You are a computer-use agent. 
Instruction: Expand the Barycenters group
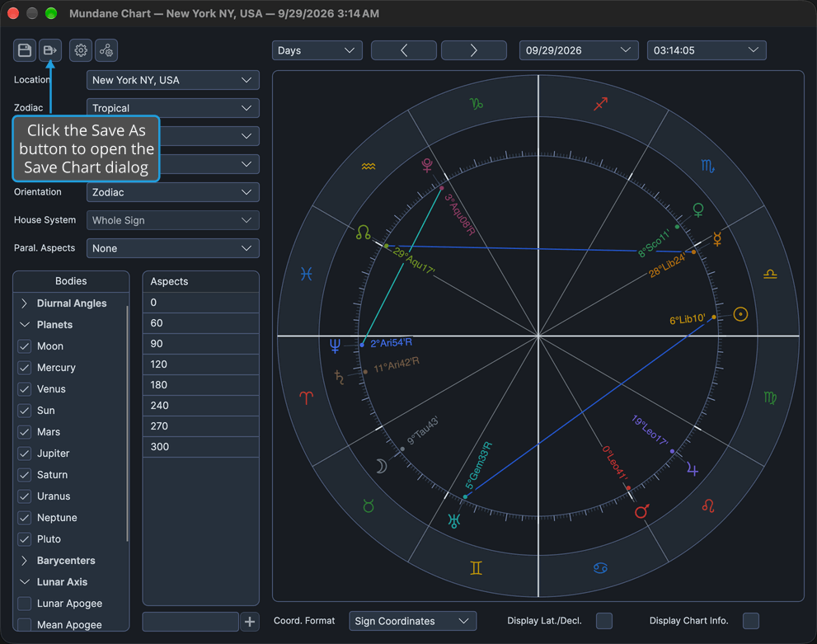(24, 561)
